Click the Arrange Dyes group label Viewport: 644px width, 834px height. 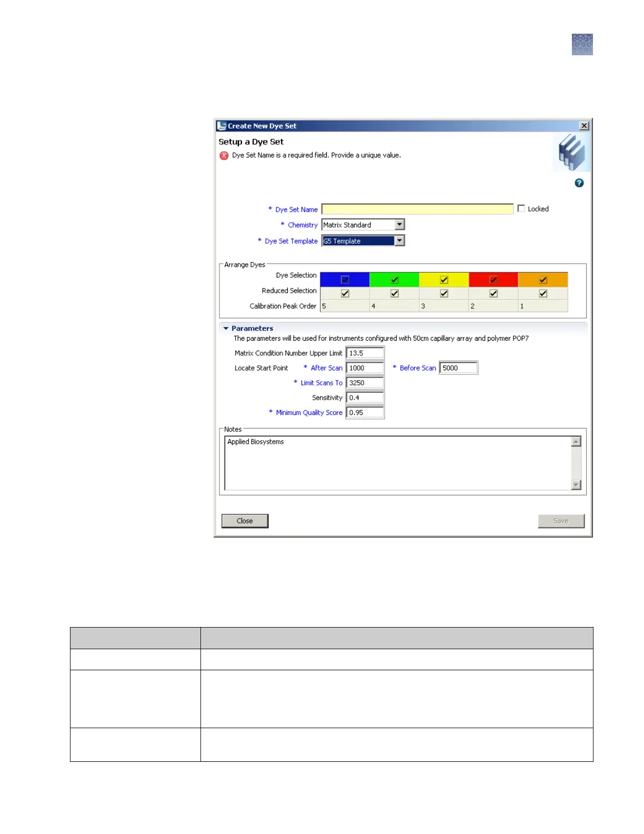click(x=245, y=265)
